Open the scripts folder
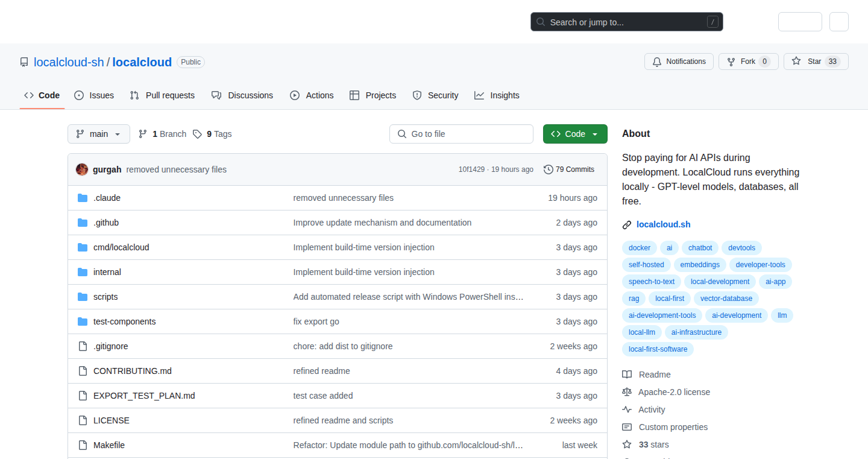 pyautogui.click(x=105, y=297)
